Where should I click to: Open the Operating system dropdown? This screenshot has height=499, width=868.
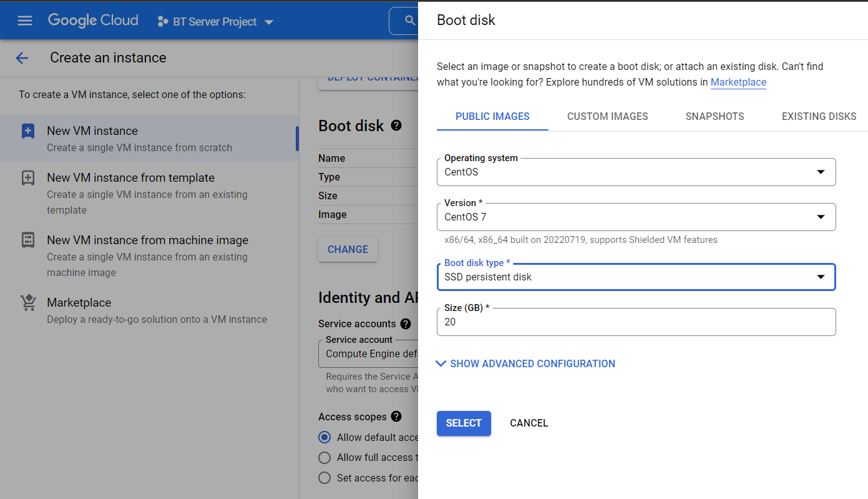point(636,172)
